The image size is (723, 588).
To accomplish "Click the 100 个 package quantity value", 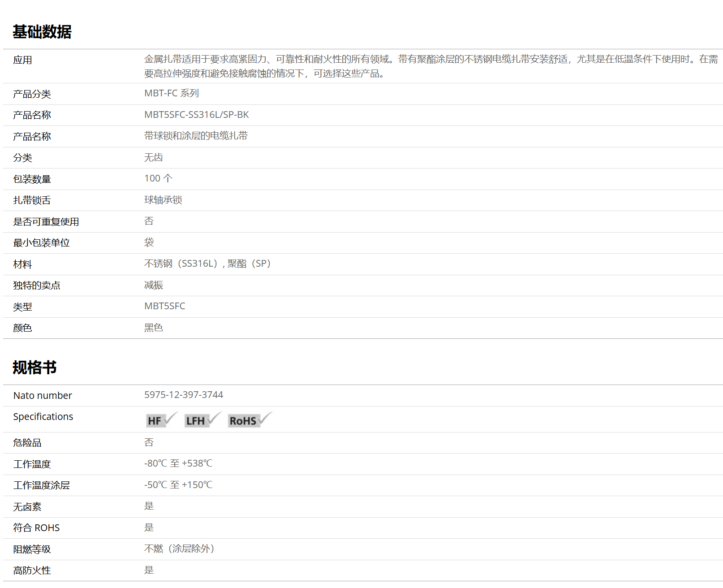I will point(158,178).
